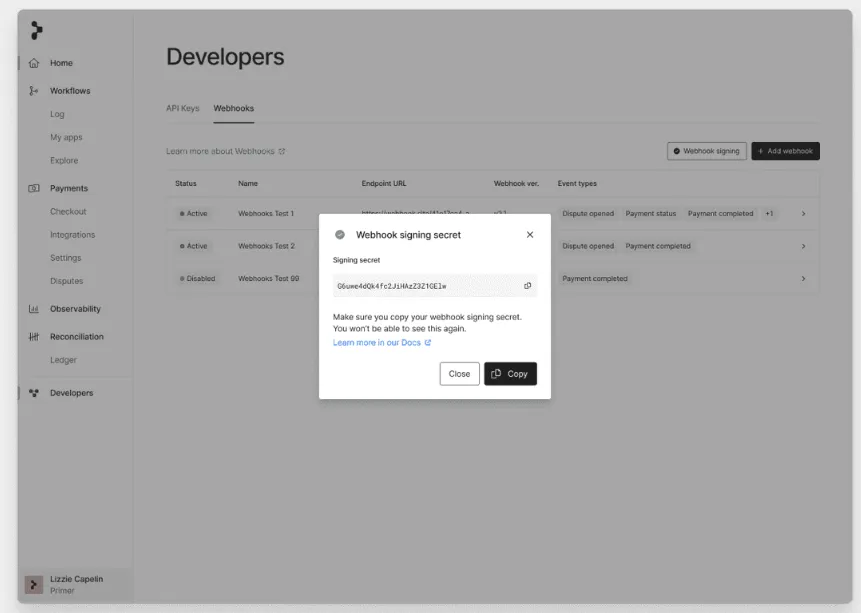861x613 pixels.
Task: Go to Checkout under Payments
Action: (x=68, y=211)
